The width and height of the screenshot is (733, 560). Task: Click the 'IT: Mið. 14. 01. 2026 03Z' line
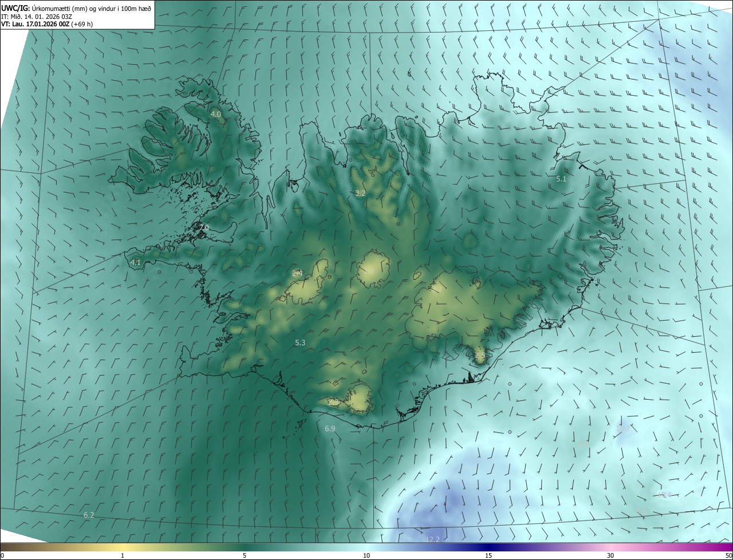click(36, 17)
